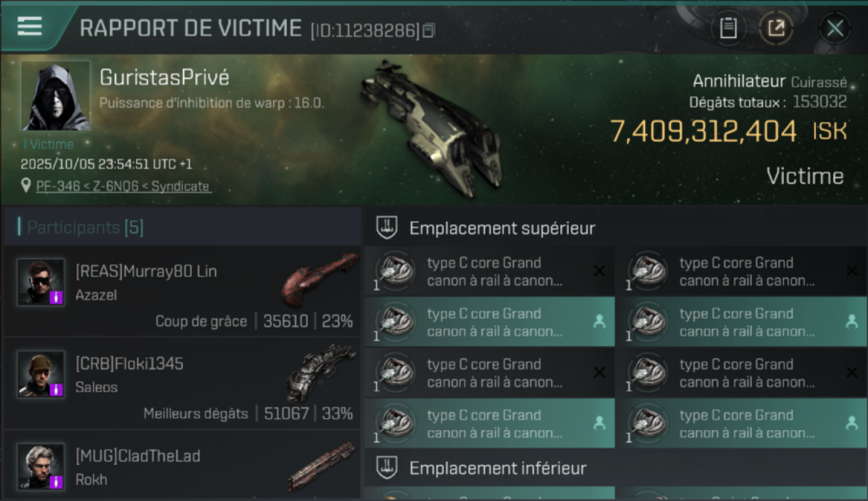This screenshot has height=501, width=868.
Task: View GuristasPrivé victim portrait
Action: tap(56, 96)
